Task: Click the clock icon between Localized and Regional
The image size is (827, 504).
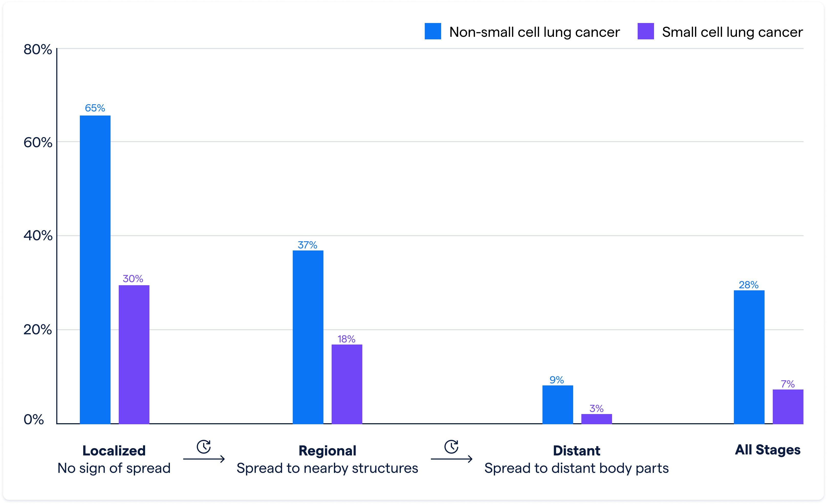Action: (x=204, y=447)
